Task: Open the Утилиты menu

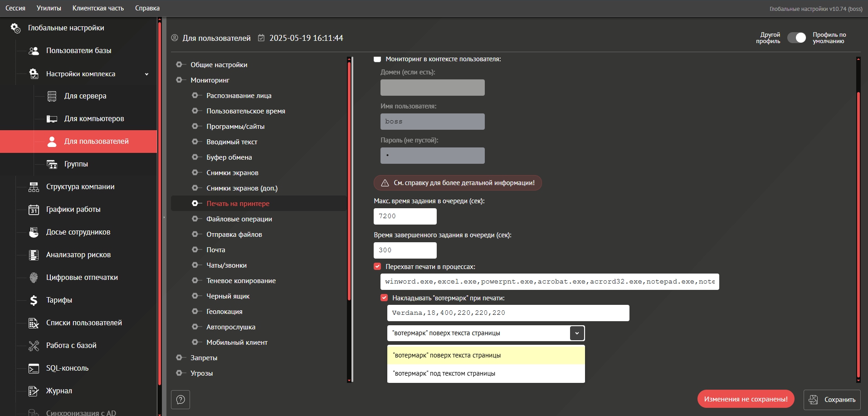Action: [x=49, y=8]
